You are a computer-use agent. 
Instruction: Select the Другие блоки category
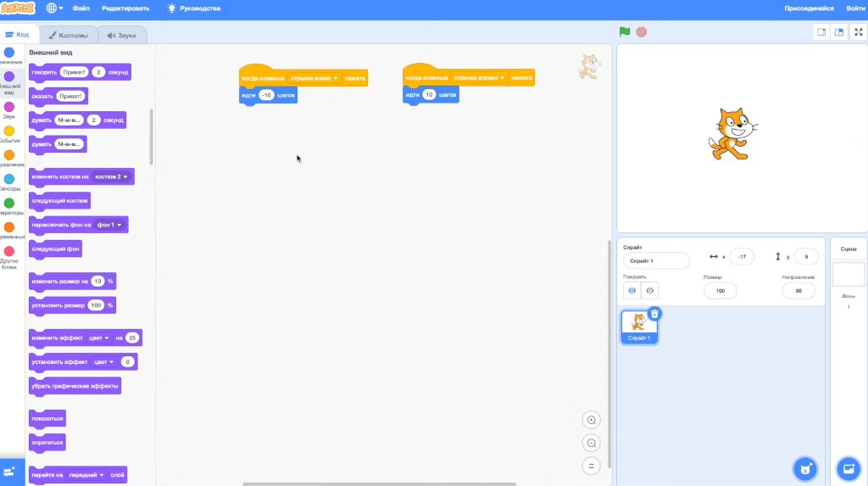(9, 257)
